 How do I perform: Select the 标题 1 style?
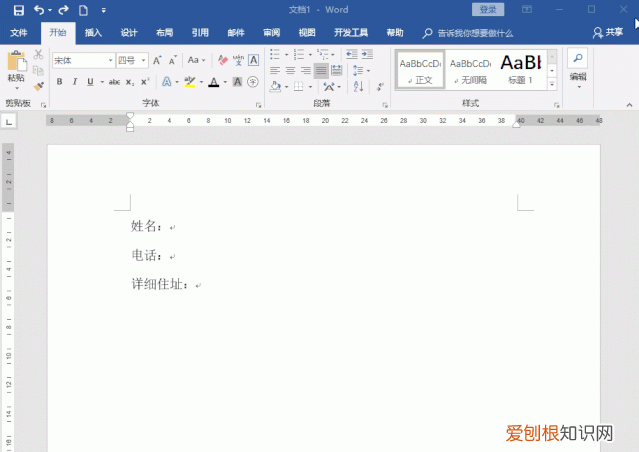(521, 69)
